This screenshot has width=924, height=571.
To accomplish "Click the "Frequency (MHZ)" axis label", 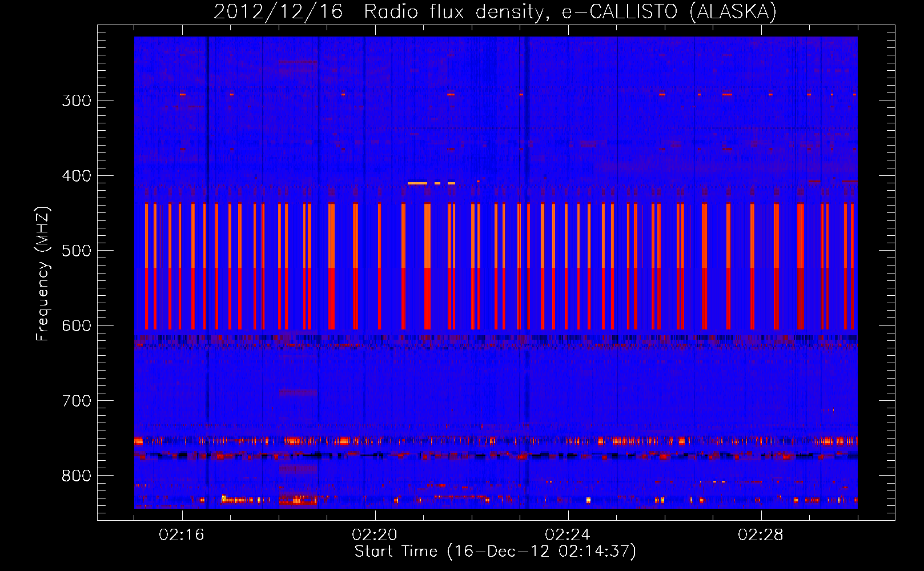I will [43, 274].
